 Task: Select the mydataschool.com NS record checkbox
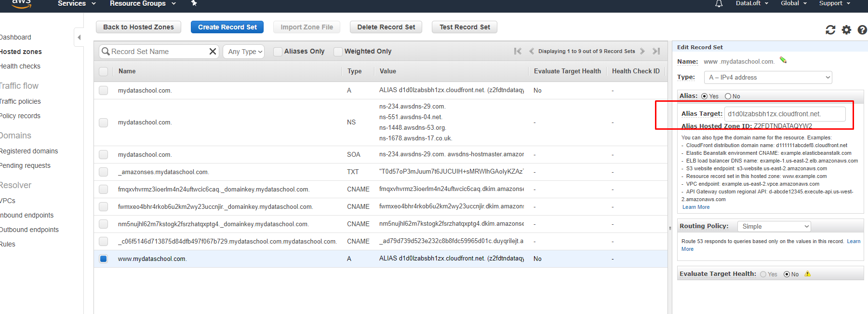point(103,123)
